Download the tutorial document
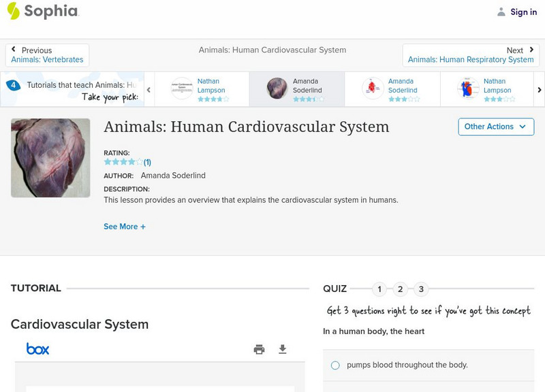The image size is (545, 392). (x=283, y=350)
